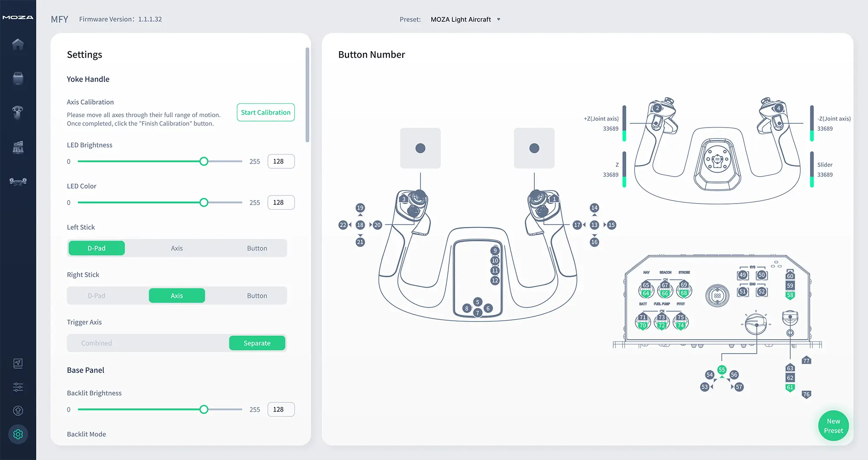The width and height of the screenshot is (868, 460).
Task: Open the sliders adjustment icon in sidebar
Action: click(x=18, y=387)
